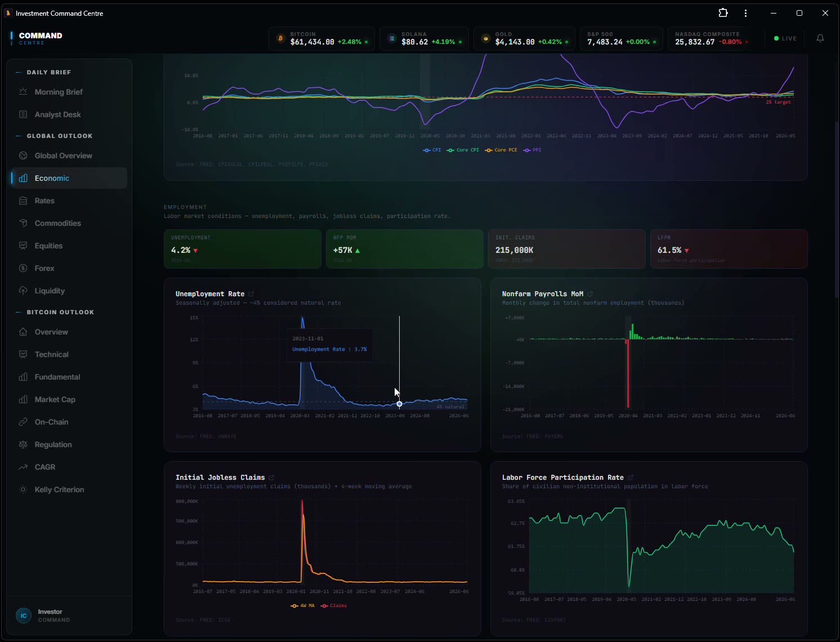This screenshot has width=840, height=642.
Task: Collapse the Bitcoin Outlook sidebar section
Action: [x=55, y=312]
